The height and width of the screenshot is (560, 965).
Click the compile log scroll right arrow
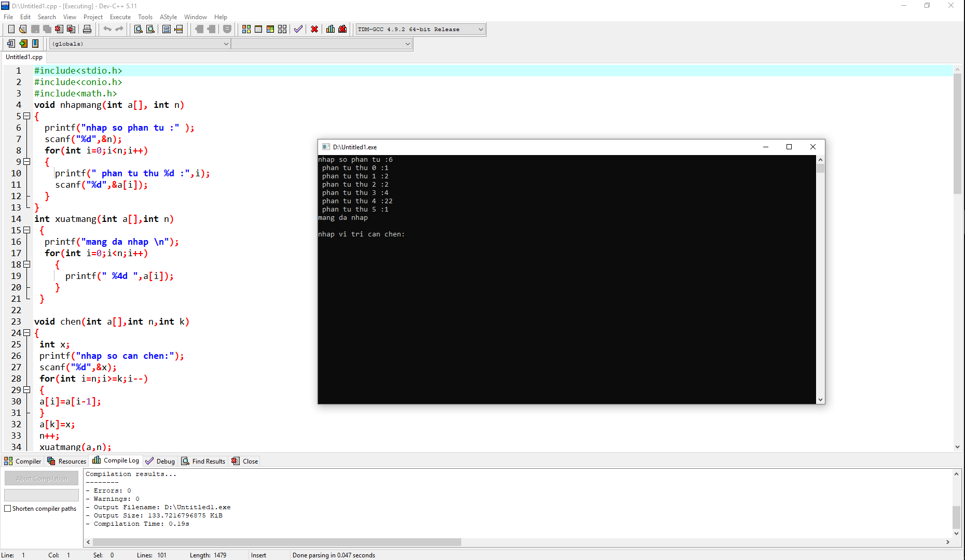click(x=947, y=542)
